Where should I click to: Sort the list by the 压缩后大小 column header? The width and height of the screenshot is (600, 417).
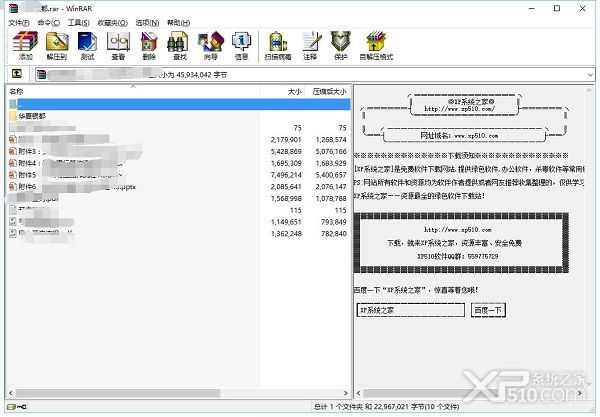coord(328,91)
